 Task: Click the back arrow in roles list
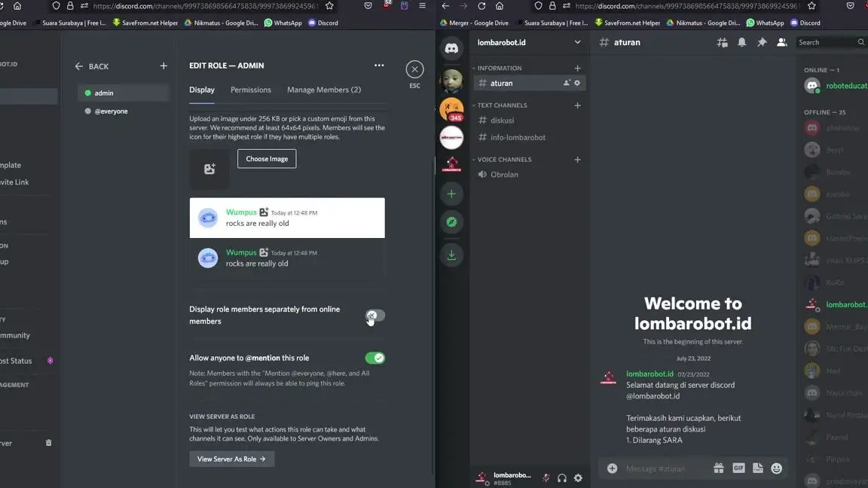(x=78, y=66)
